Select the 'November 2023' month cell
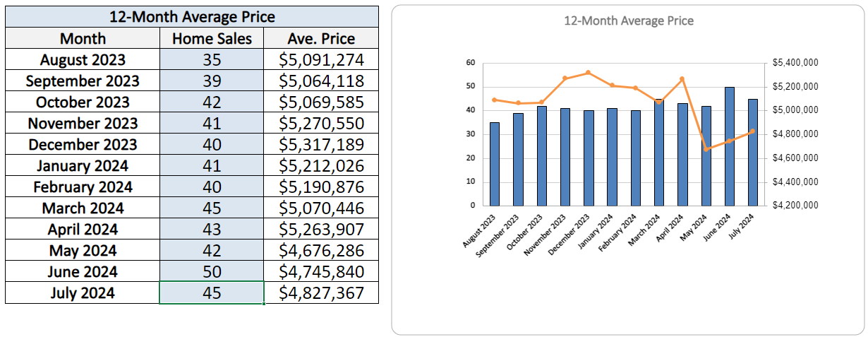This screenshot has height=337, width=868. pyautogui.click(x=83, y=123)
